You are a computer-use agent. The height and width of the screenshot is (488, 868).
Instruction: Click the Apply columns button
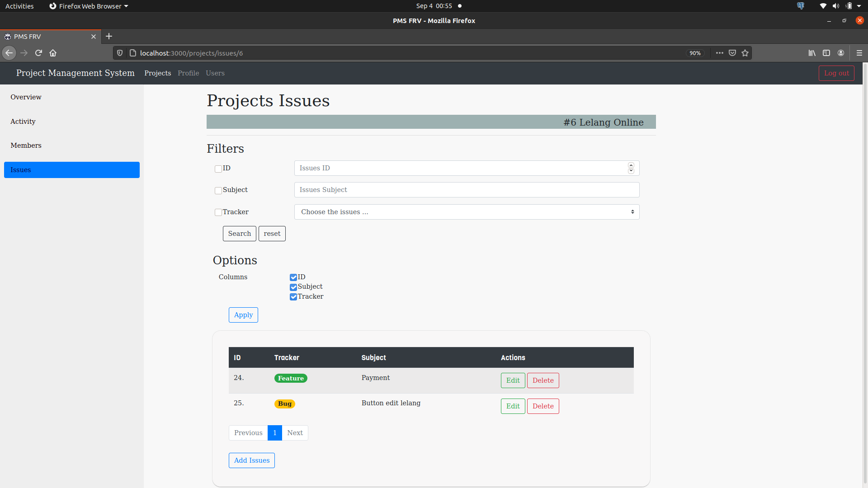[243, 315]
